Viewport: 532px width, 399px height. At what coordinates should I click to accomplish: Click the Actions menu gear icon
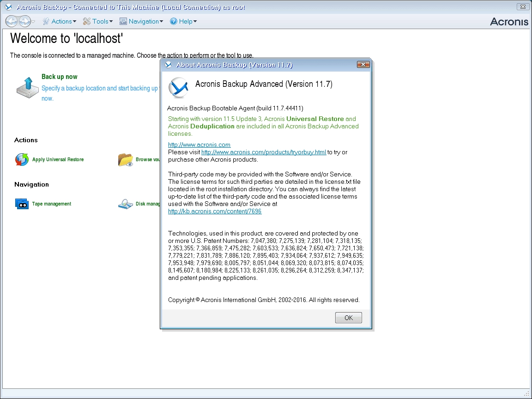tap(46, 21)
